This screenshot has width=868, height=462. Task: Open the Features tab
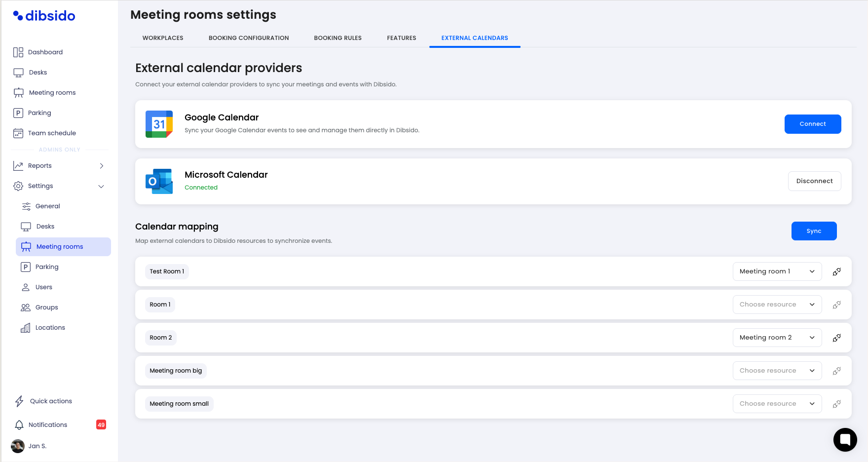pos(401,38)
